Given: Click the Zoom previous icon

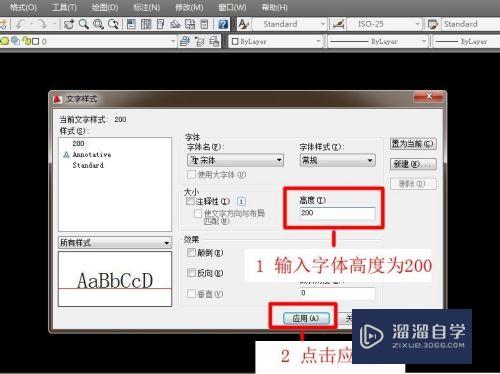Looking at the screenshot, I should point(113,24).
